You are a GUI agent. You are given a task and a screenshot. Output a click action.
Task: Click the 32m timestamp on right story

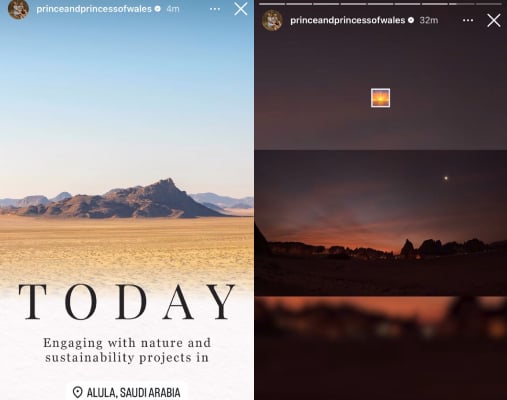coord(429,20)
